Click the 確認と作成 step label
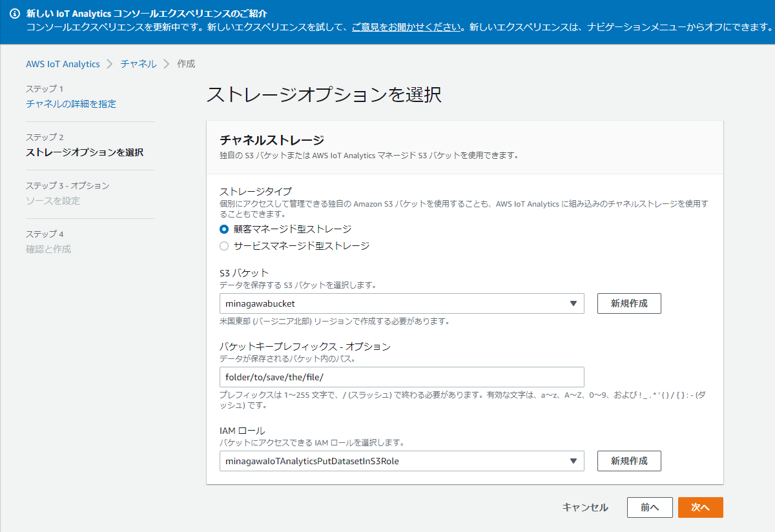 [48, 249]
